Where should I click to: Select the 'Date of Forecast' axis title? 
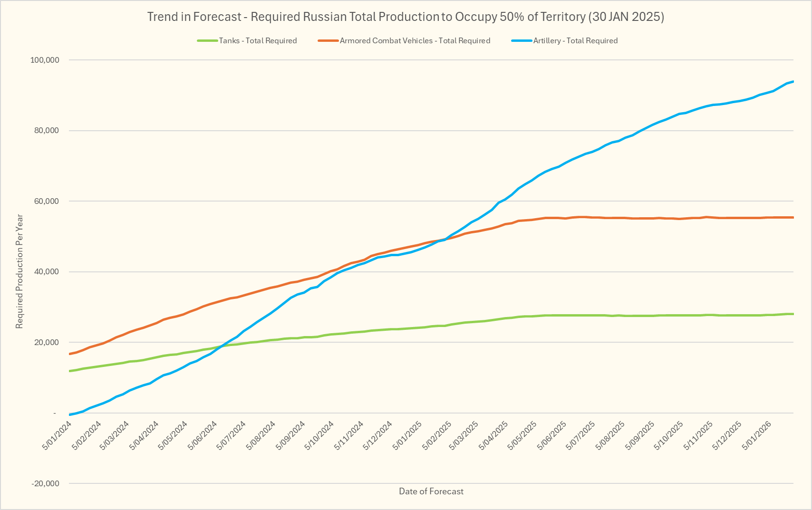coord(431,491)
